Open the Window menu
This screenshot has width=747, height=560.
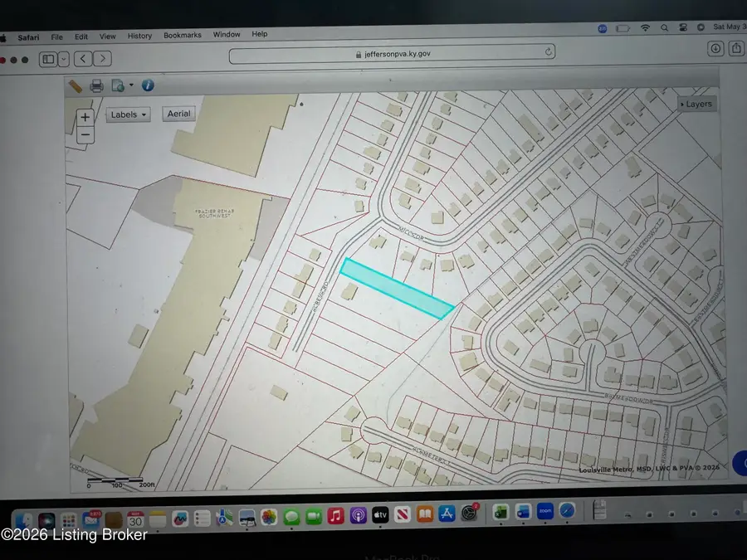tap(227, 34)
